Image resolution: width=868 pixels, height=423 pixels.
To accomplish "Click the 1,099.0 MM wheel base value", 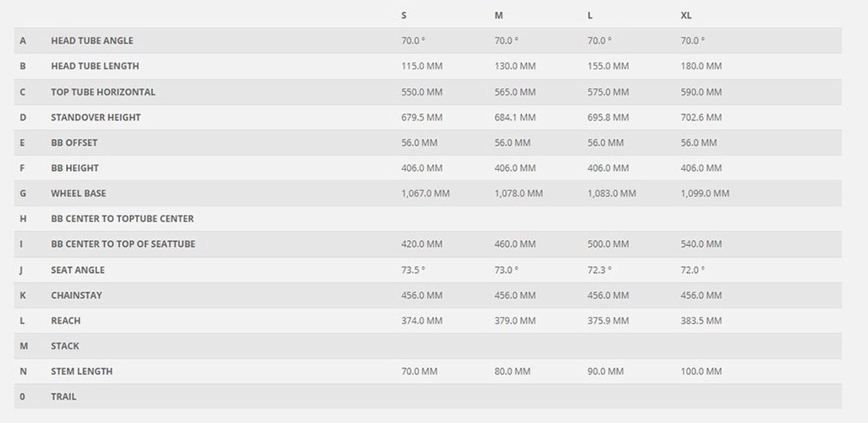I will pyautogui.click(x=705, y=194).
